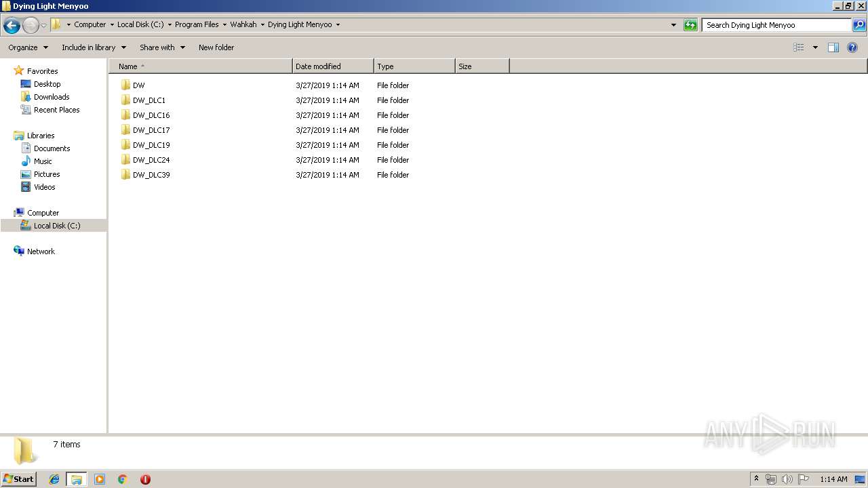Click Wahkah breadcrumb segment
Viewport: 868px width, 488px height.
click(x=243, y=24)
